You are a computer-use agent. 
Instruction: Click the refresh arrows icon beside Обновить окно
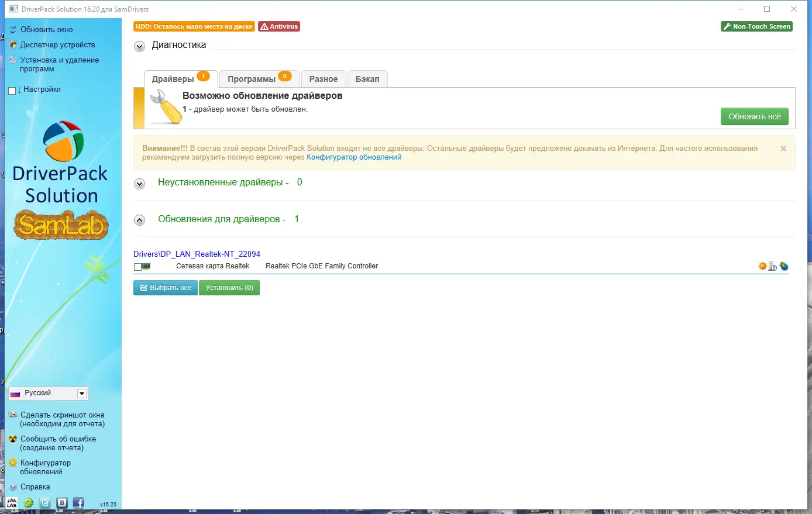pyautogui.click(x=13, y=29)
